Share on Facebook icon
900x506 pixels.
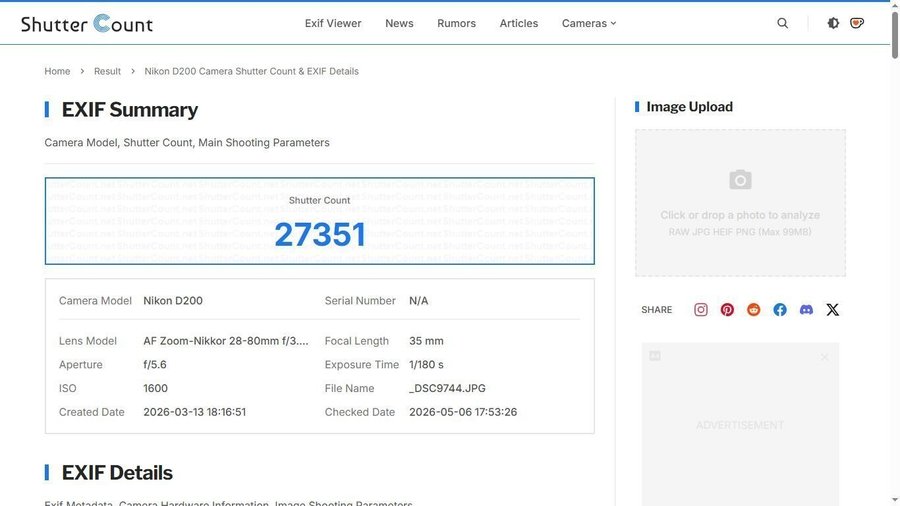[x=780, y=310]
